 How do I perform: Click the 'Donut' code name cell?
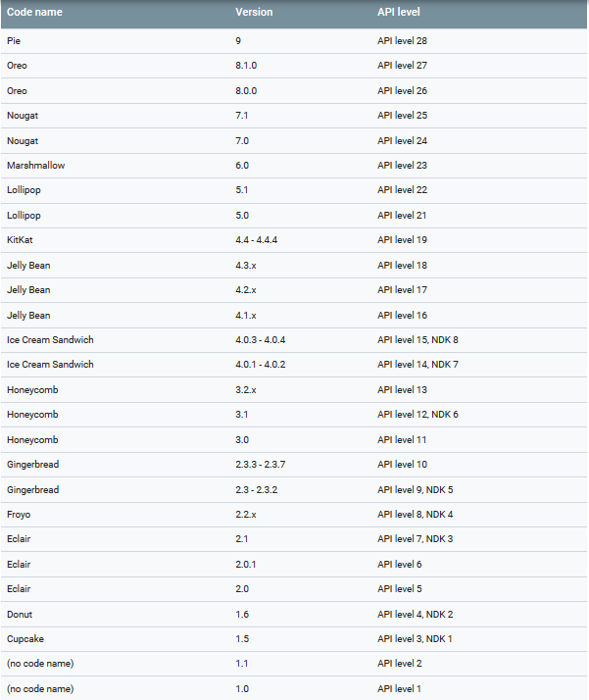tap(20, 614)
